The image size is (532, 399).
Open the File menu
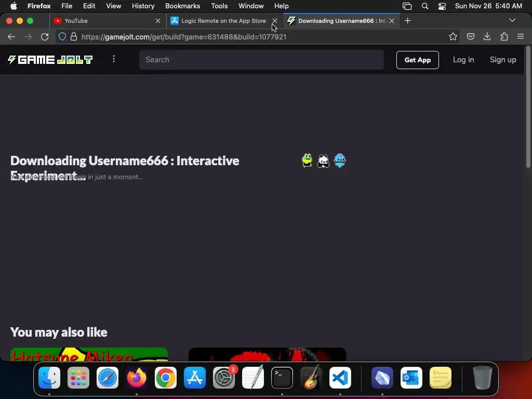pyautogui.click(x=66, y=6)
